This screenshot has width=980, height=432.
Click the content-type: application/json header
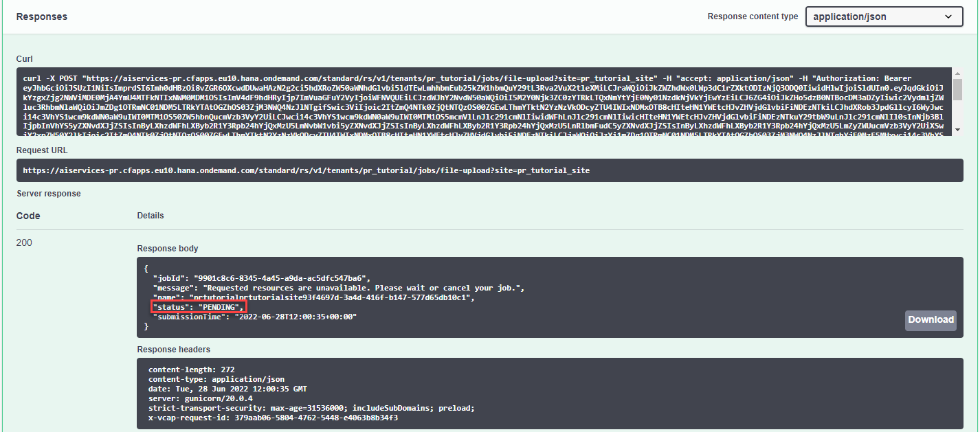216,379
